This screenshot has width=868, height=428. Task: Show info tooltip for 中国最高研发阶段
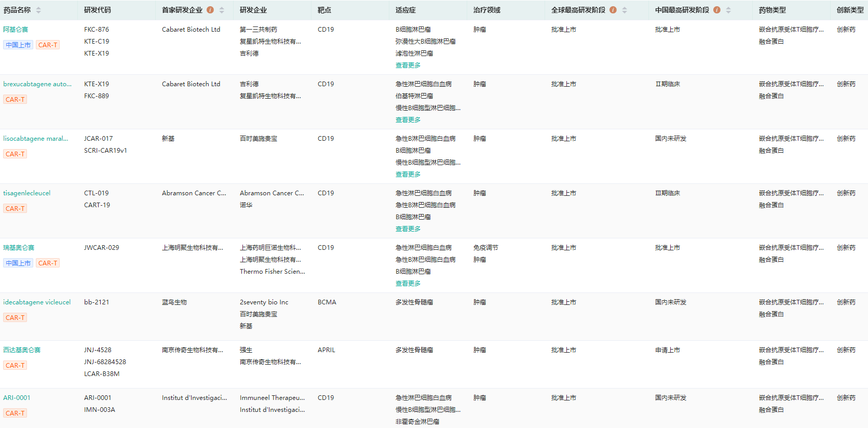click(717, 10)
